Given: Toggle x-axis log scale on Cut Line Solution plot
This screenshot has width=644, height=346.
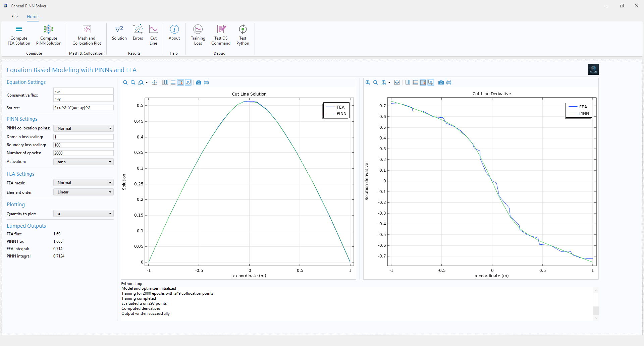Looking at the screenshot, I should [165, 82].
